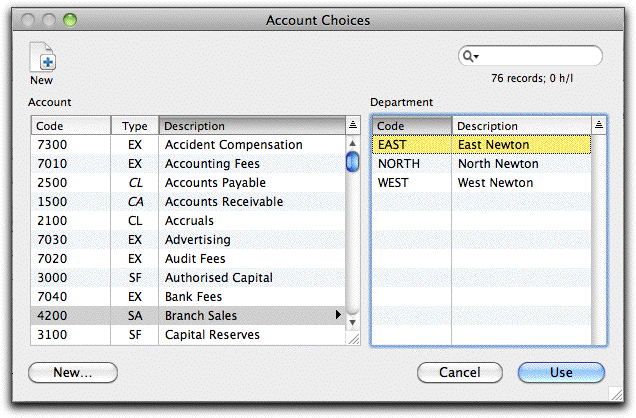Viewport: 636px width, 418px height.
Task: Open the search magnifier dropdown
Action: 471,56
